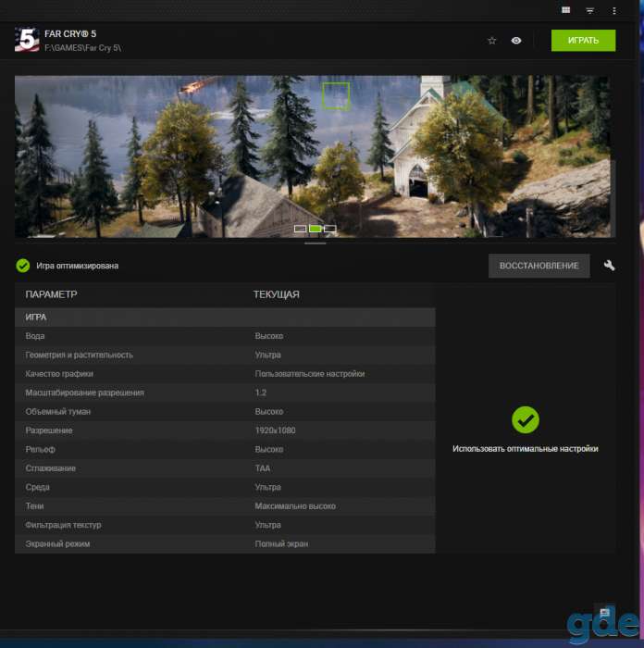Click the green ИГРАТЬ button

(583, 41)
